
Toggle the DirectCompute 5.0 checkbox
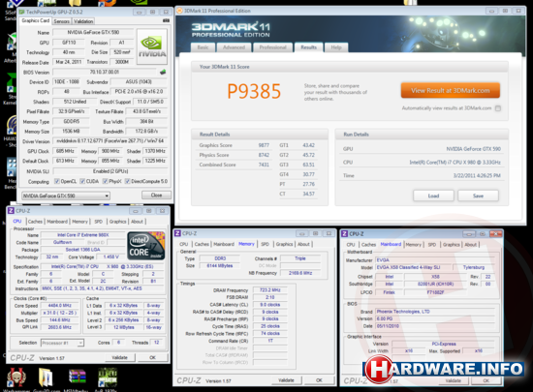point(128,181)
